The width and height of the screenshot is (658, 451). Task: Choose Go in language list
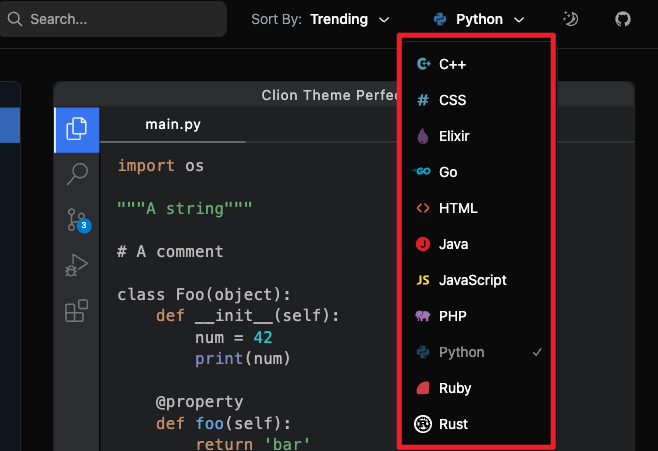coord(476,172)
